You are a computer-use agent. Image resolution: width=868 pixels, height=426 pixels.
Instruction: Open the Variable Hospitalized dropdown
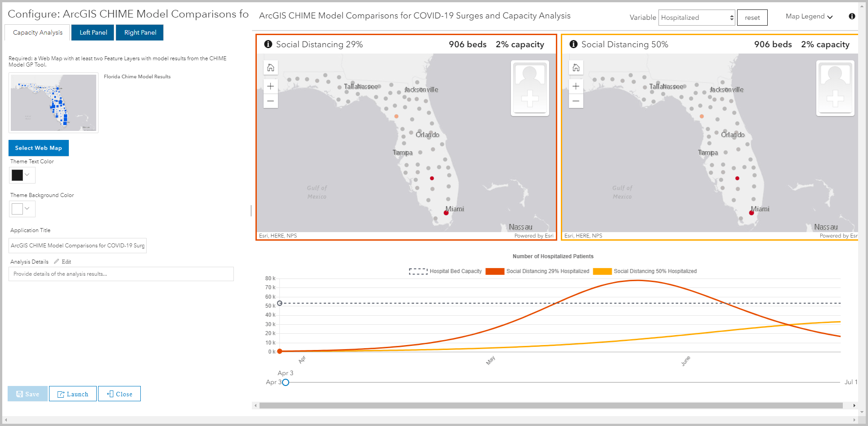[697, 18]
